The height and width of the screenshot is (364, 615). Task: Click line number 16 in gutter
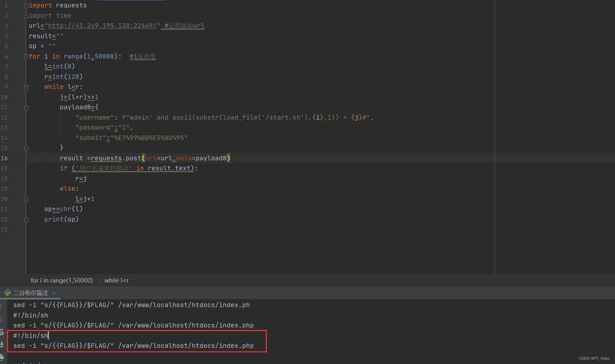[4, 158]
